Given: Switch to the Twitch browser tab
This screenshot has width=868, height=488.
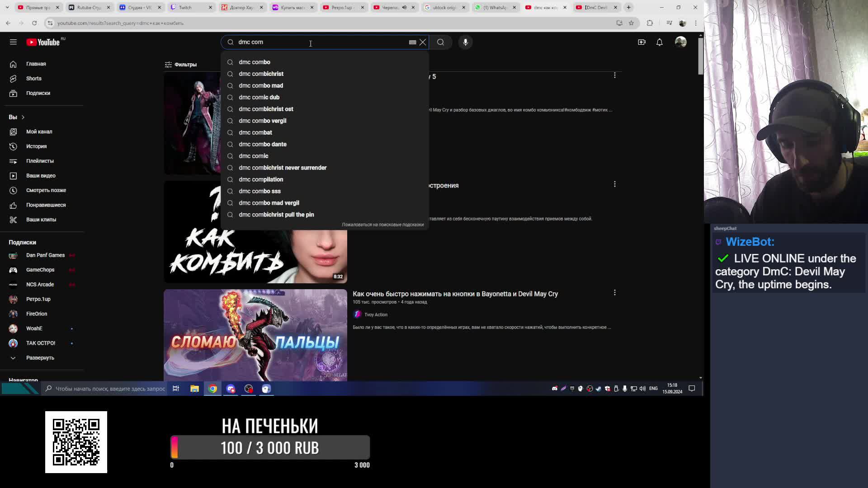Looking at the screenshot, I should point(185,7).
